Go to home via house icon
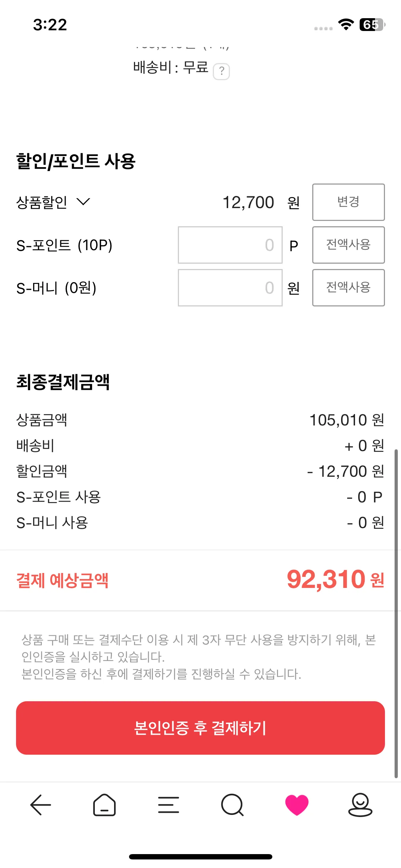This screenshot has height=868, width=401. coord(104,805)
